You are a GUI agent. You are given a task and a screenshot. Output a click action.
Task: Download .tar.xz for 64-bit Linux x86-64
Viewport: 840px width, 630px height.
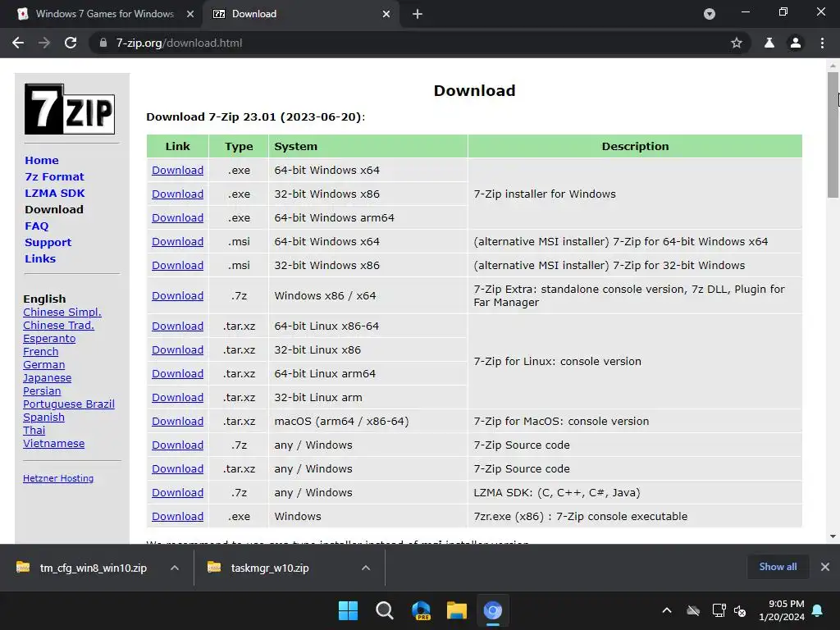(177, 326)
